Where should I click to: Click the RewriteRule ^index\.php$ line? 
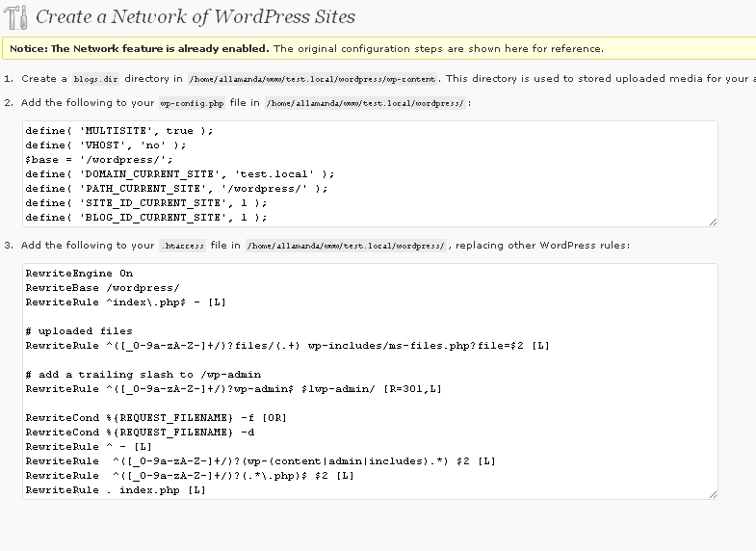(126, 302)
